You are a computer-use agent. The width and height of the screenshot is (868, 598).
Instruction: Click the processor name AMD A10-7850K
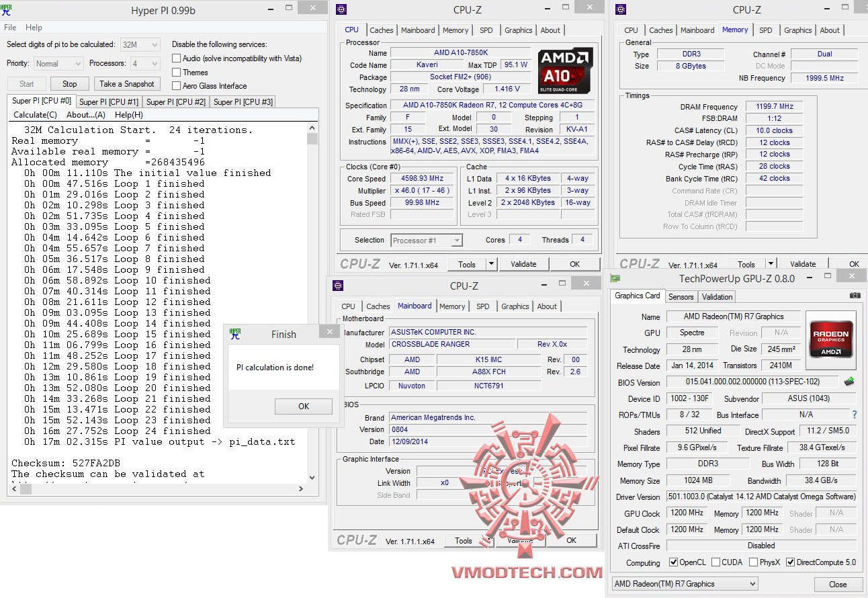click(x=461, y=53)
